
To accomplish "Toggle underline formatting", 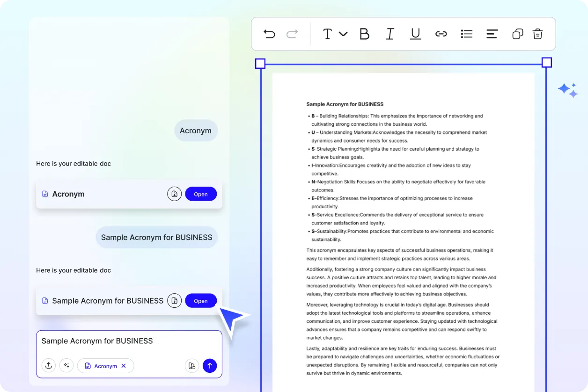I will 415,34.
